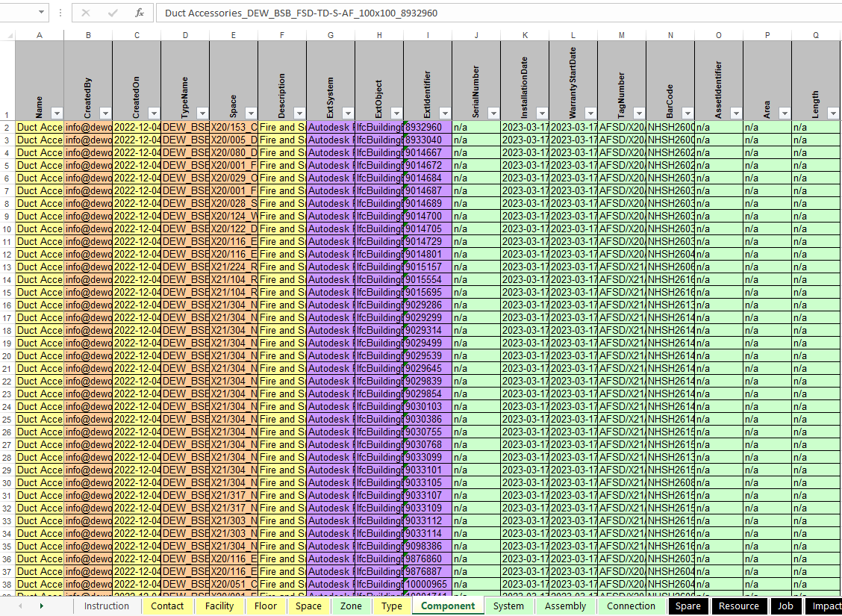The height and width of the screenshot is (616, 842).
Task: Open the ExtObject column filter dropdown
Action: click(x=396, y=113)
